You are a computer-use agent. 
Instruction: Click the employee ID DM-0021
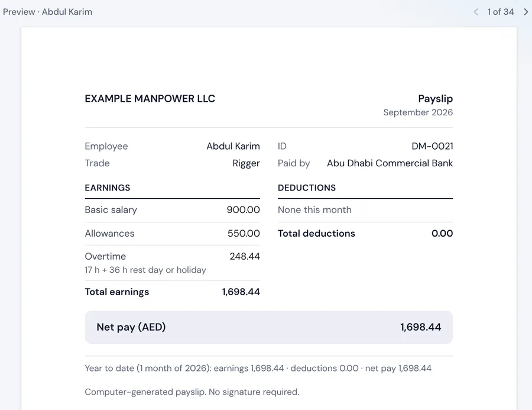(432, 146)
